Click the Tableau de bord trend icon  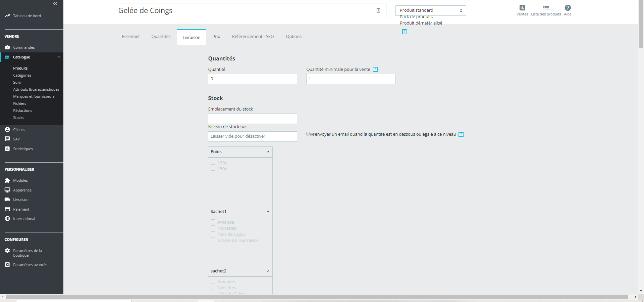point(7,16)
